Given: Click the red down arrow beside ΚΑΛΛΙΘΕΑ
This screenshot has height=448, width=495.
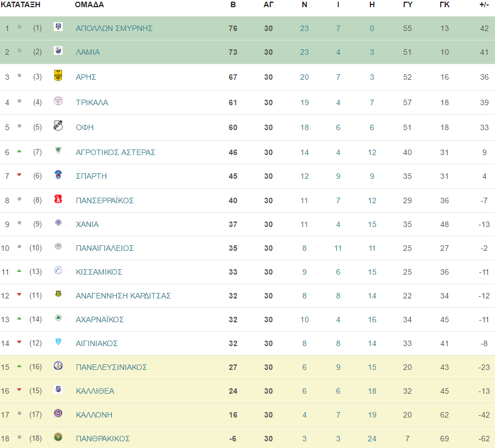Looking at the screenshot, I should [x=19, y=390].
